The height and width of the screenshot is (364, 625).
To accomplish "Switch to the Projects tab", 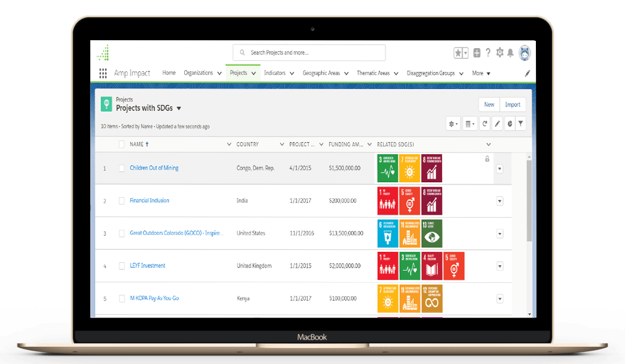I will tap(239, 73).
